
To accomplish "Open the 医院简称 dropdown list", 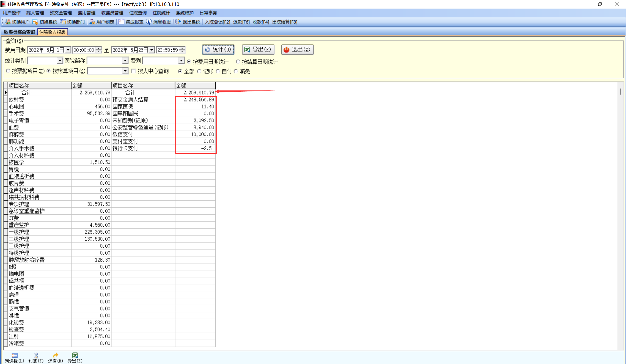I will click(125, 61).
